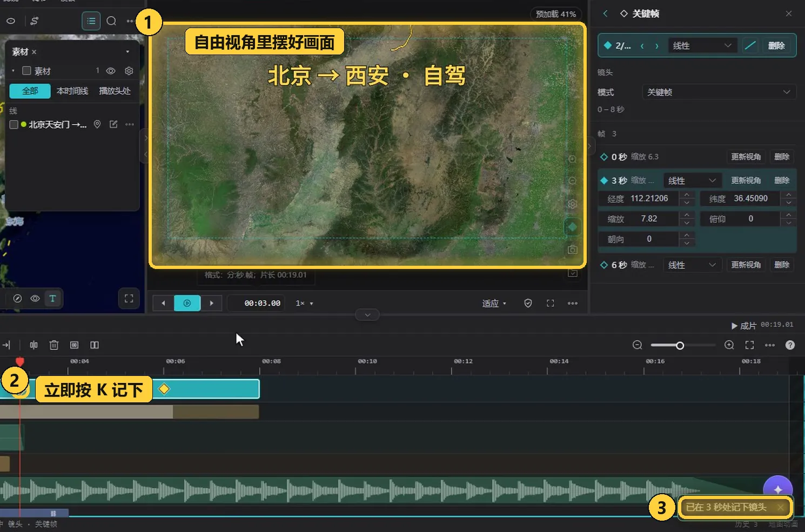Go back in the 关键帧 panel

click(605, 14)
